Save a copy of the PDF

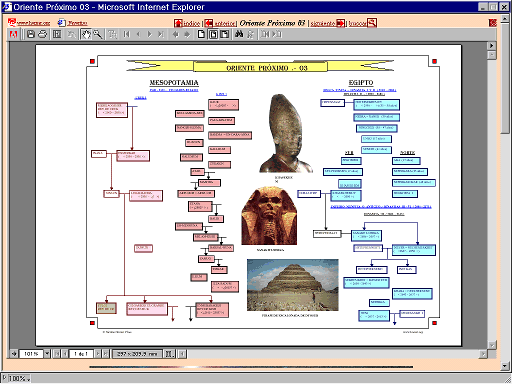click(31, 34)
